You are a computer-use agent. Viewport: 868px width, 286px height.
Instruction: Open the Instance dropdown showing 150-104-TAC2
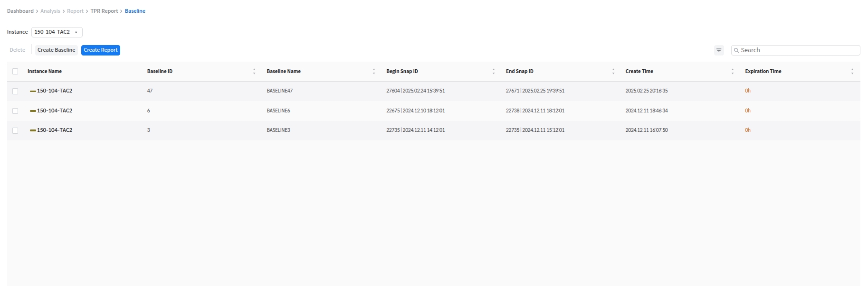coord(57,32)
